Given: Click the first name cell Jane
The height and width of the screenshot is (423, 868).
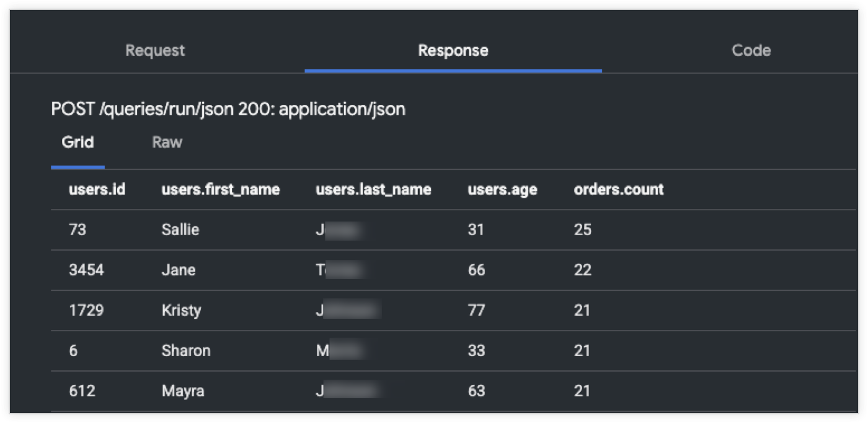Looking at the screenshot, I should (179, 270).
